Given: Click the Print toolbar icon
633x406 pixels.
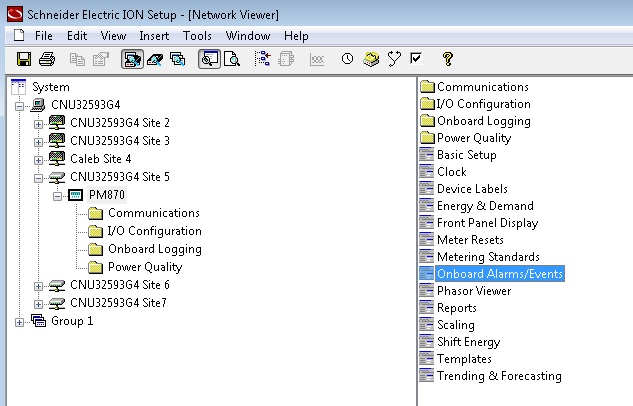Looking at the screenshot, I should click(47, 59).
